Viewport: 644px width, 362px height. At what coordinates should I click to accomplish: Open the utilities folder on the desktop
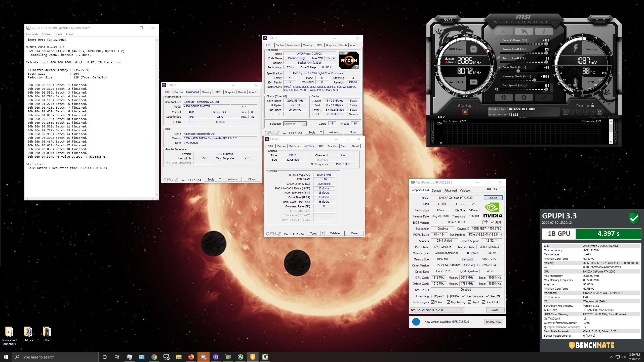pos(28,334)
